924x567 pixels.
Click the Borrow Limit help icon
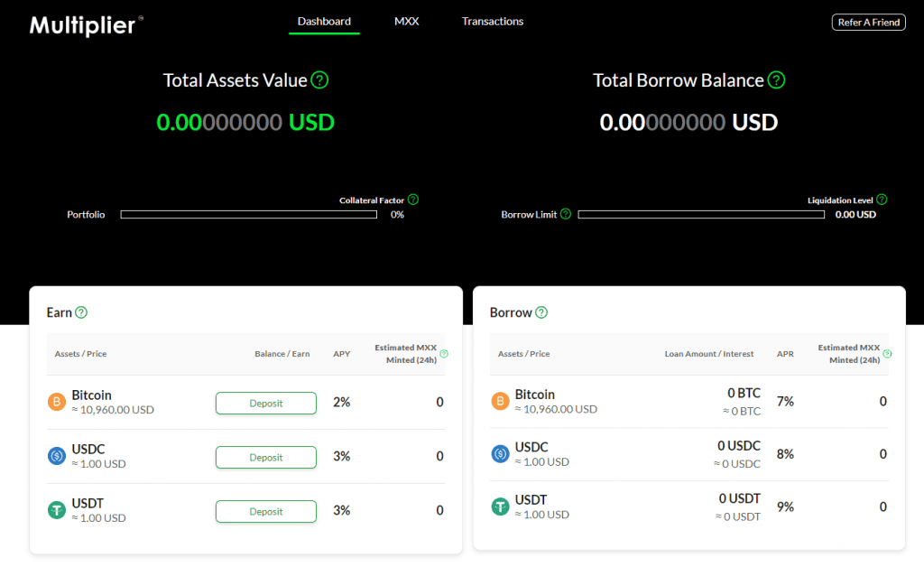[566, 214]
